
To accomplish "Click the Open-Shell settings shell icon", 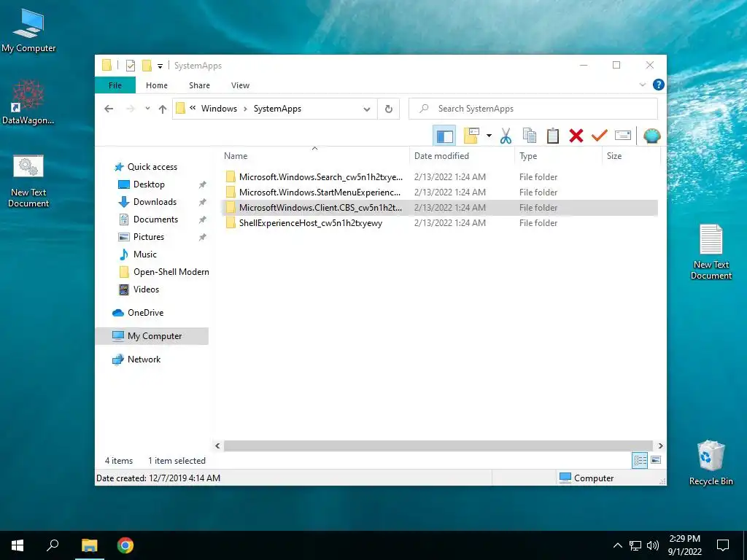I will (651, 136).
